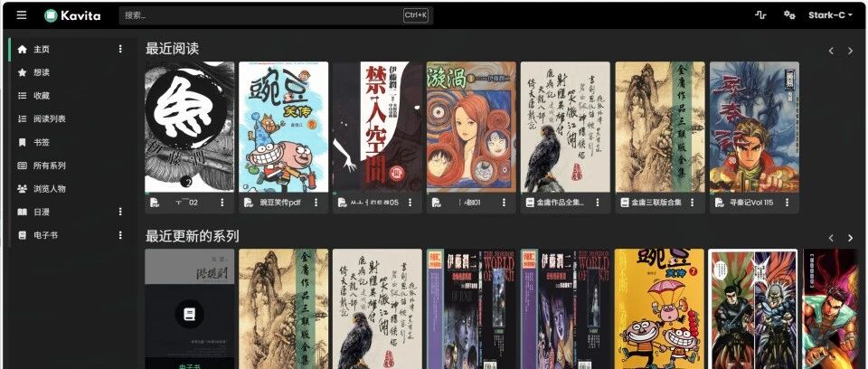Click the 金庸三联版合集 title text

tap(656, 203)
